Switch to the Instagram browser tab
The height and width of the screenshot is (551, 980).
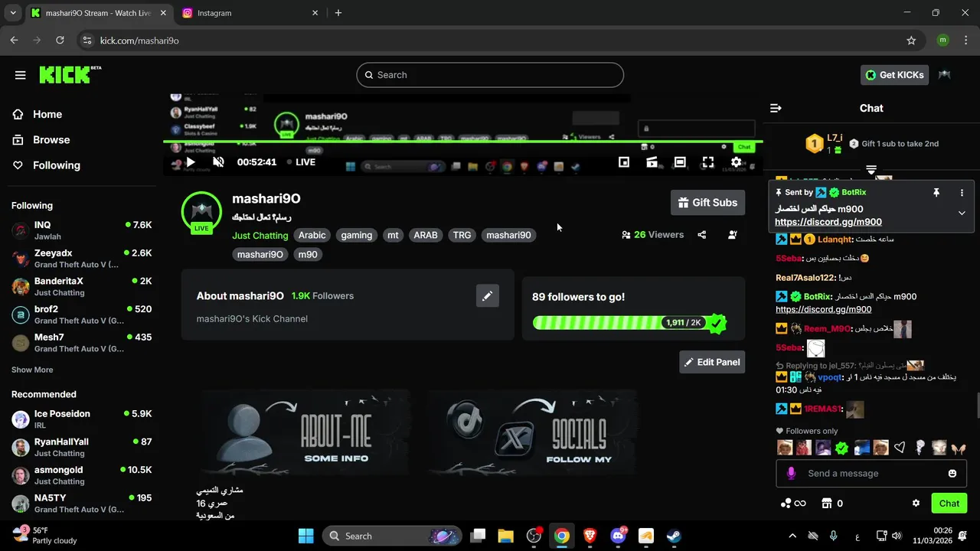pyautogui.click(x=250, y=13)
